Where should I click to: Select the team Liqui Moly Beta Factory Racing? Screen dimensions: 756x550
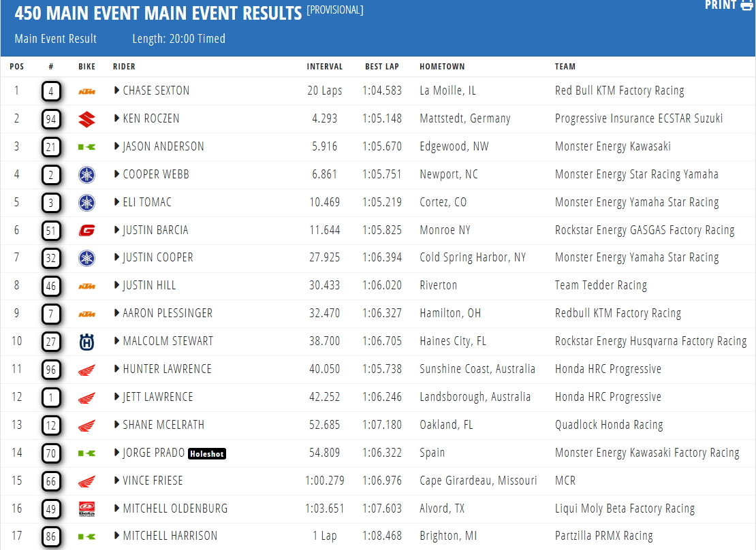tap(625, 508)
